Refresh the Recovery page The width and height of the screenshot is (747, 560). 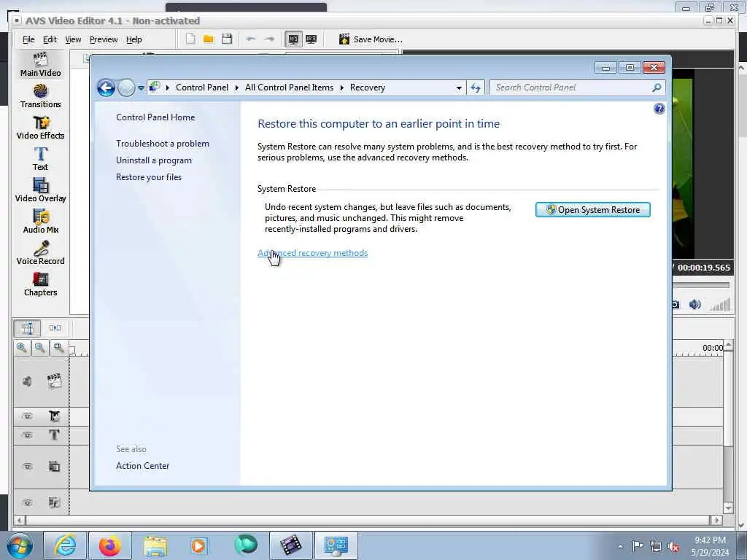476,87
